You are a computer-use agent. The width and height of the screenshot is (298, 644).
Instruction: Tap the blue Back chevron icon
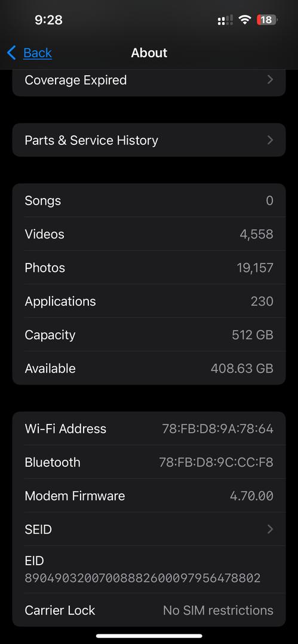(x=11, y=52)
